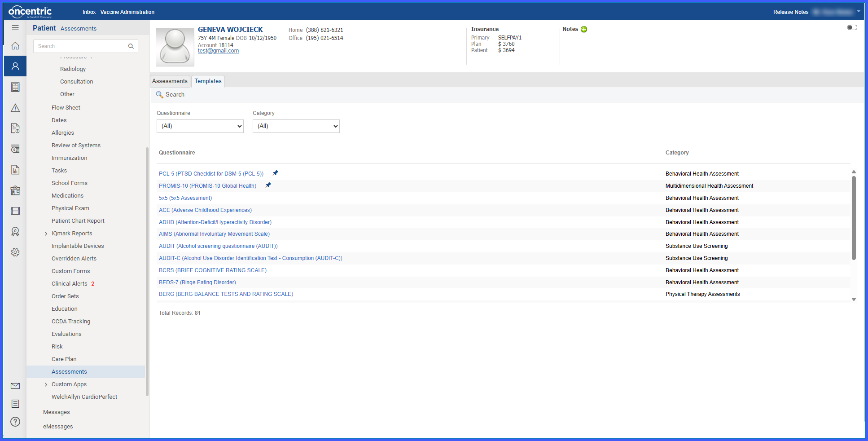The image size is (868, 441).
Task: Open the BEDS-7 Binge Eating Disorder link
Action: 197,282
